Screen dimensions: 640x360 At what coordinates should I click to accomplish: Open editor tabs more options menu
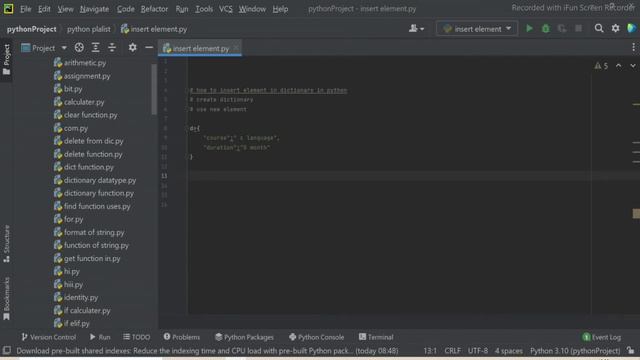pos(633,48)
